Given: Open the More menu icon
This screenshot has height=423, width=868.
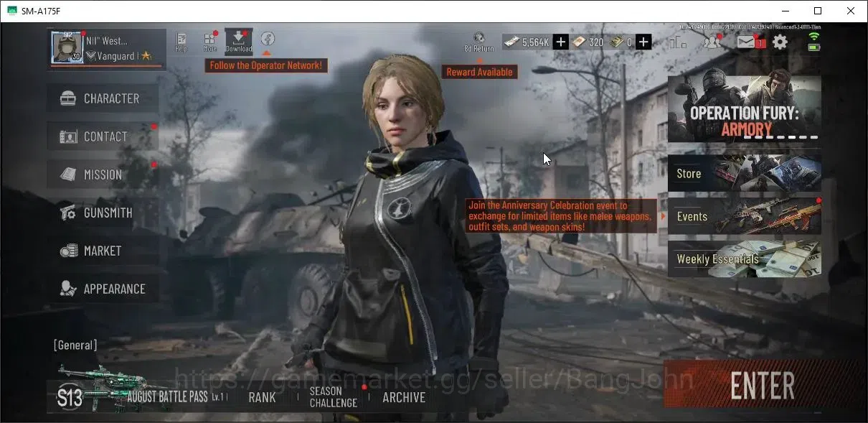Looking at the screenshot, I should tap(210, 42).
